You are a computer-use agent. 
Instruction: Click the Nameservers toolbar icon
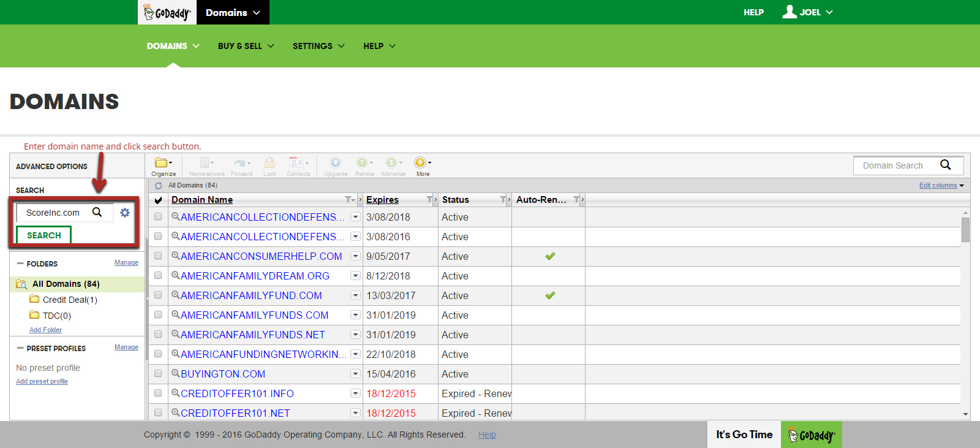point(206,163)
